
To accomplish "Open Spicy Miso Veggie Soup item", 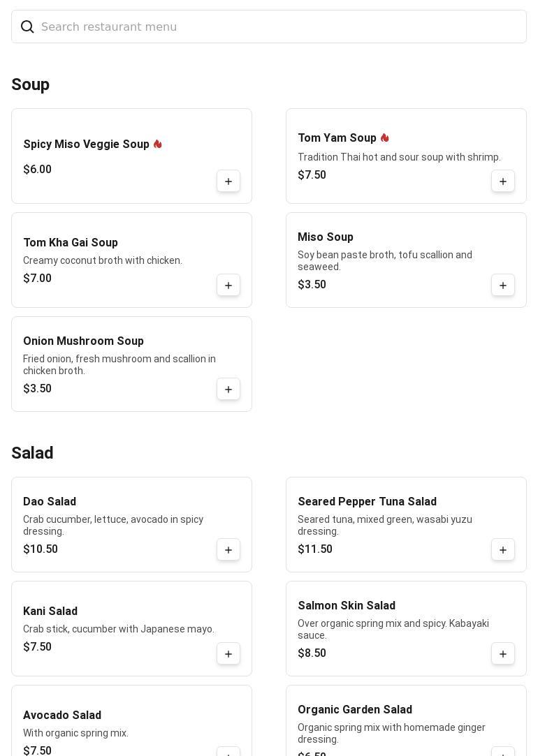I will click(x=86, y=144).
